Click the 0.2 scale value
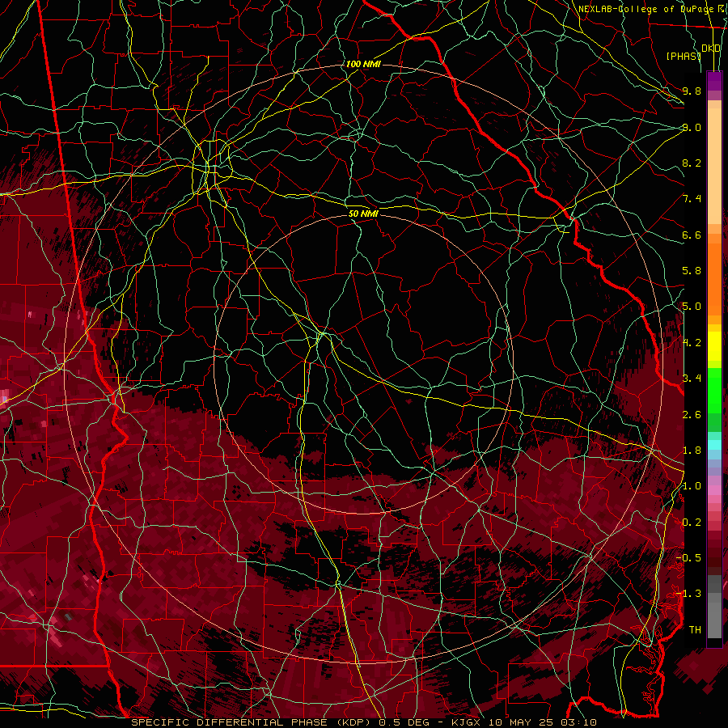Viewport: 728px width, 728px height. (692, 523)
